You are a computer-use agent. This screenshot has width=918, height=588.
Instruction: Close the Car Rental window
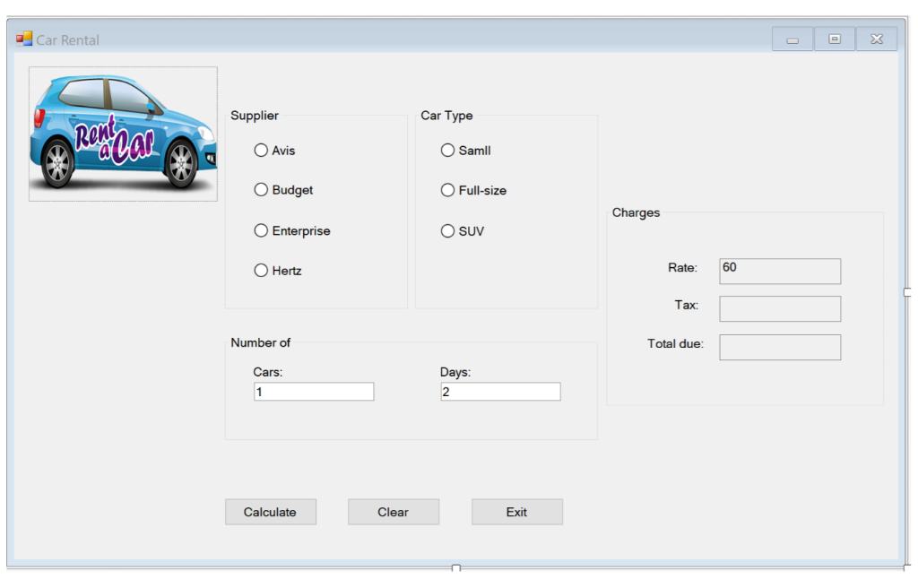pyautogui.click(x=877, y=39)
